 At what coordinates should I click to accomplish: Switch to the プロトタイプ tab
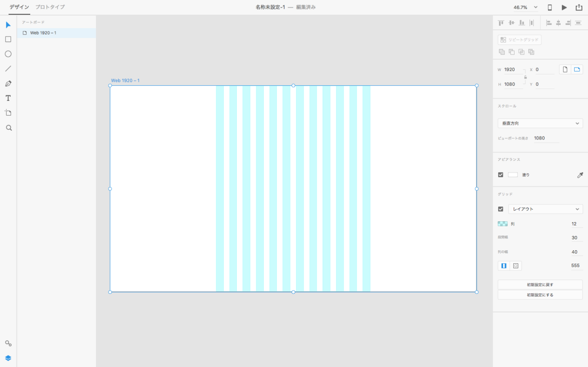[50, 7]
